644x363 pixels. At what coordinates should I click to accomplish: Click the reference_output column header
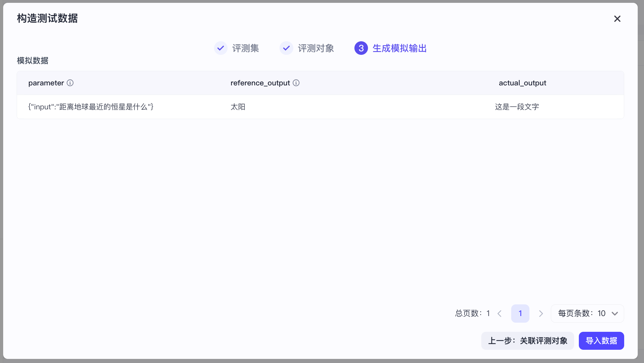coord(260,83)
